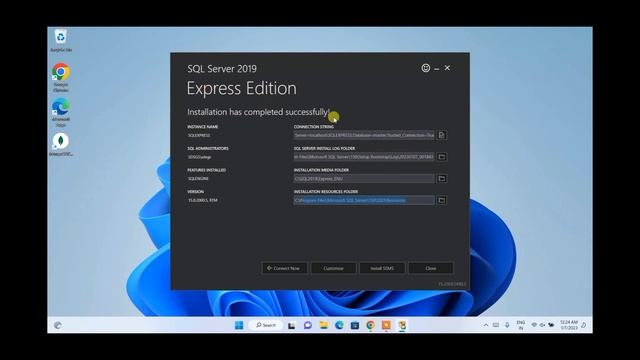Screen dimensions: 640x360
Task: Click the taskbar Search box
Action: click(266, 325)
